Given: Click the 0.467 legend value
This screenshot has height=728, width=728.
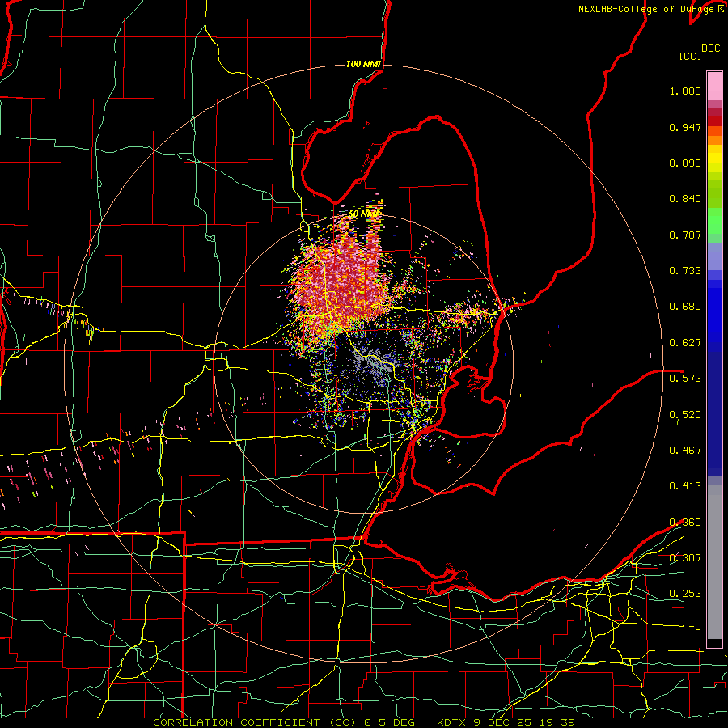Looking at the screenshot, I should [x=685, y=451].
